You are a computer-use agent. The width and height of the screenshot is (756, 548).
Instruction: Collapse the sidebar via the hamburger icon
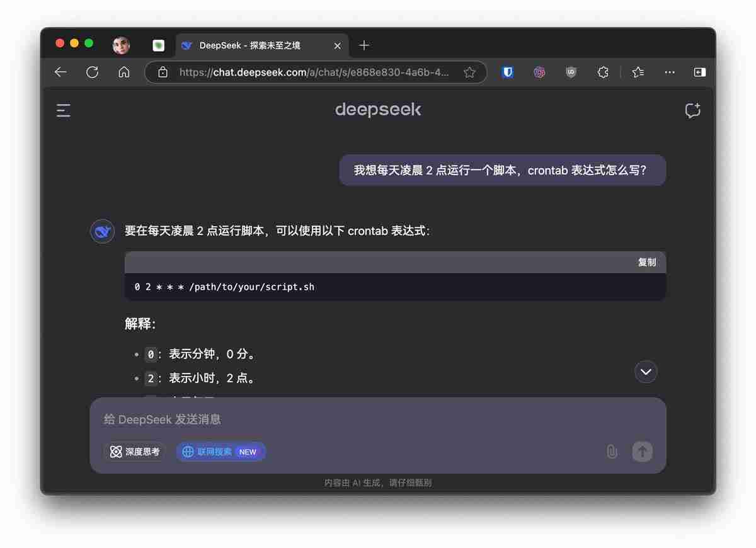tap(63, 110)
